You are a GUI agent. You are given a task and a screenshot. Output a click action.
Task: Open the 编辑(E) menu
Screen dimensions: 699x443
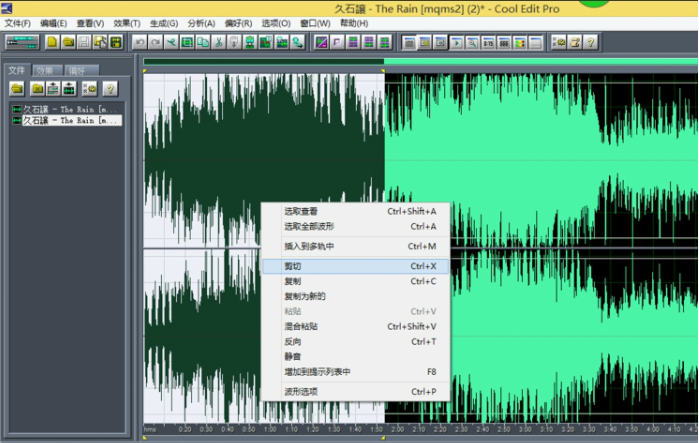[53, 23]
